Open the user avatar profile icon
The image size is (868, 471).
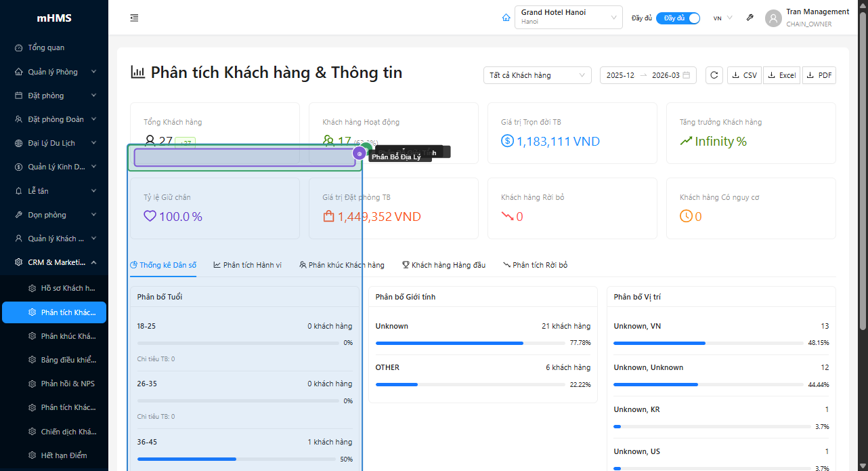(x=773, y=18)
